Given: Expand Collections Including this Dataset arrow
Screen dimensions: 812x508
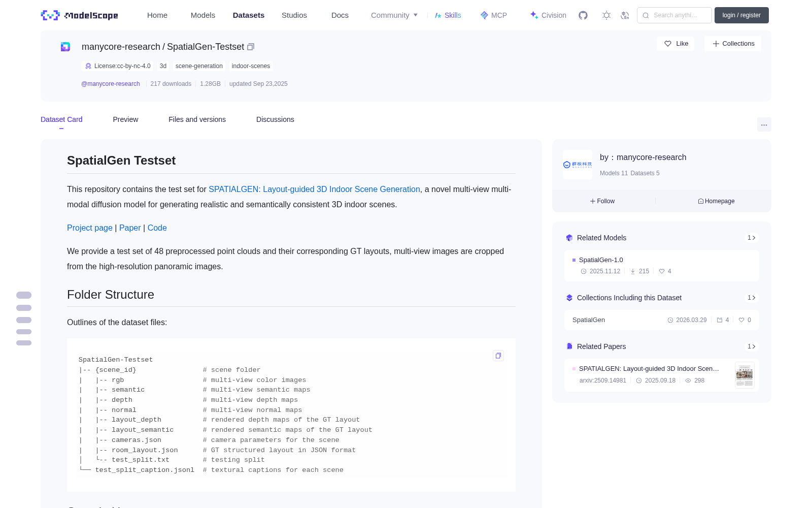Looking at the screenshot, I should coord(752,298).
